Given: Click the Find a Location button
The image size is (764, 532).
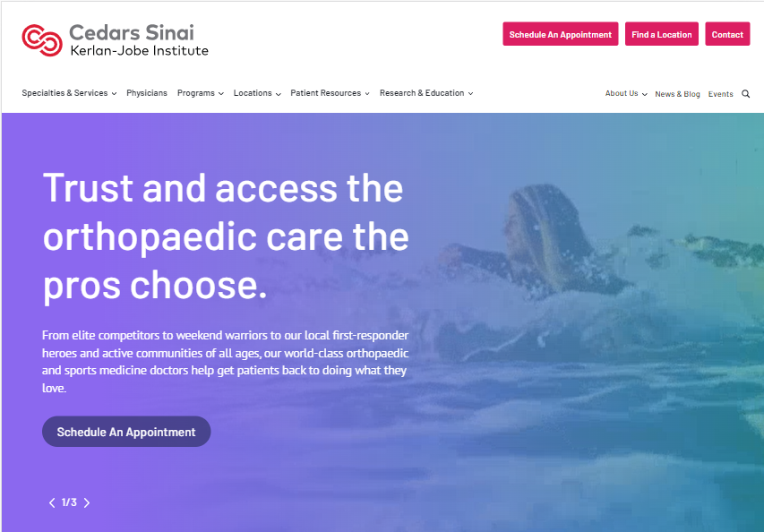Looking at the screenshot, I should click(x=662, y=34).
